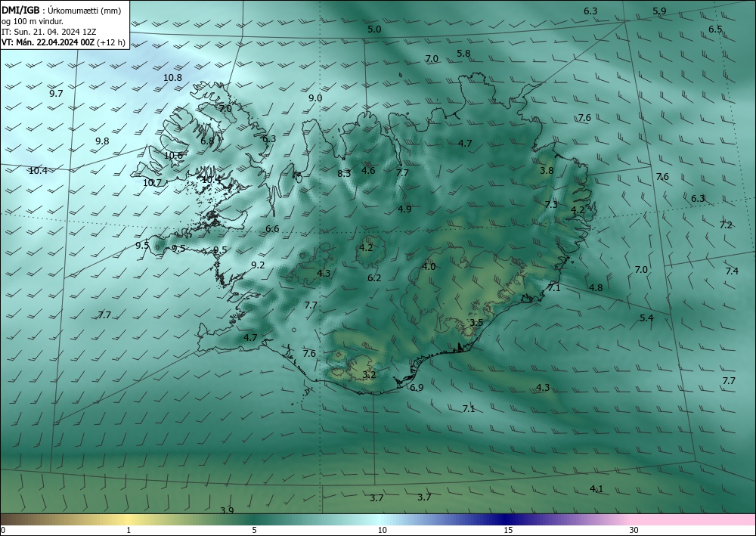Image resolution: width=756 pixels, height=536 pixels.
Task: Click the init time "IT: Sun. 21. 04. 2024 12Z"
Action: pos(49,32)
